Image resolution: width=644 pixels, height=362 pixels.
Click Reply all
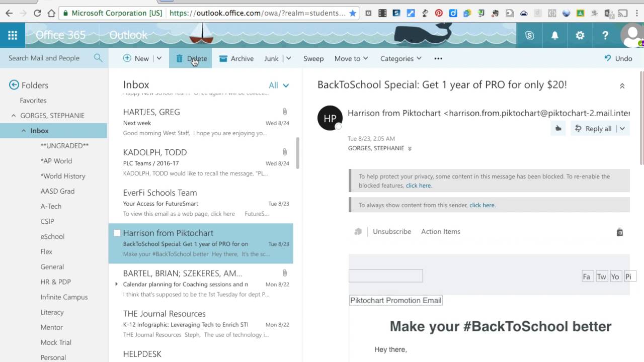593,128
